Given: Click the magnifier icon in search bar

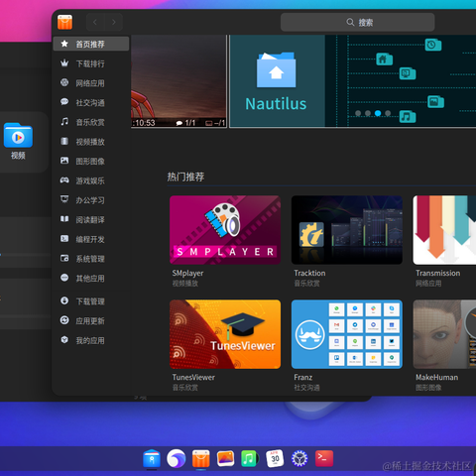Looking at the screenshot, I should click(x=350, y=22).
